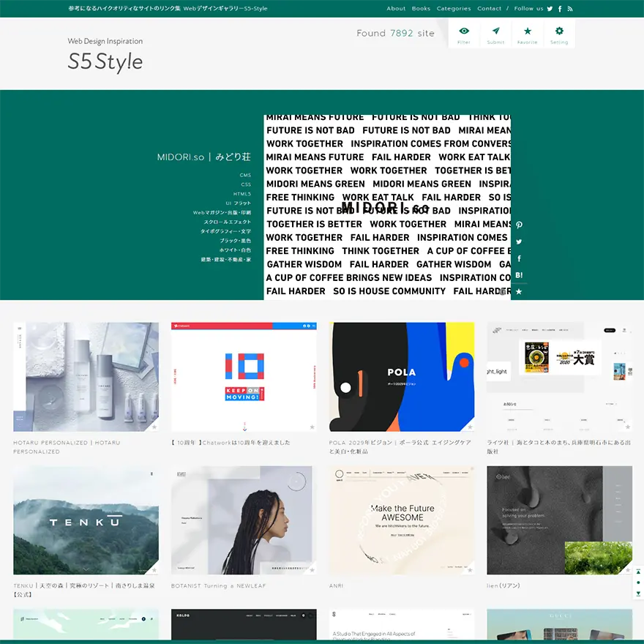Open the Twitter follow icon in header
Screen dimensions: 644x644
(550, 9)
